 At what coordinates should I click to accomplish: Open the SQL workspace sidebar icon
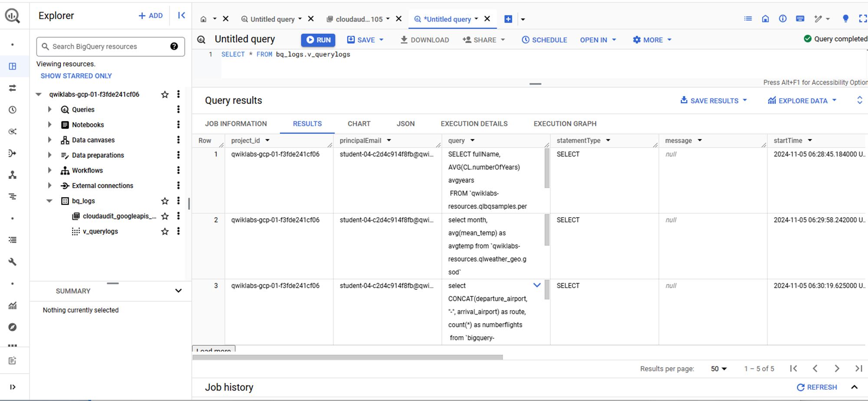(13, 66)
